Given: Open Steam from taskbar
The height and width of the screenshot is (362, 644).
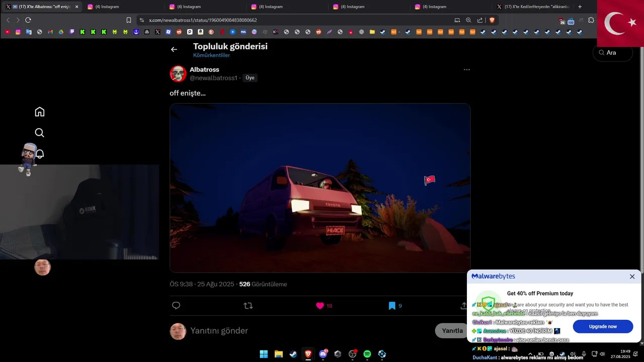Looking at the screenshot, I should click(x=293, y=354).
